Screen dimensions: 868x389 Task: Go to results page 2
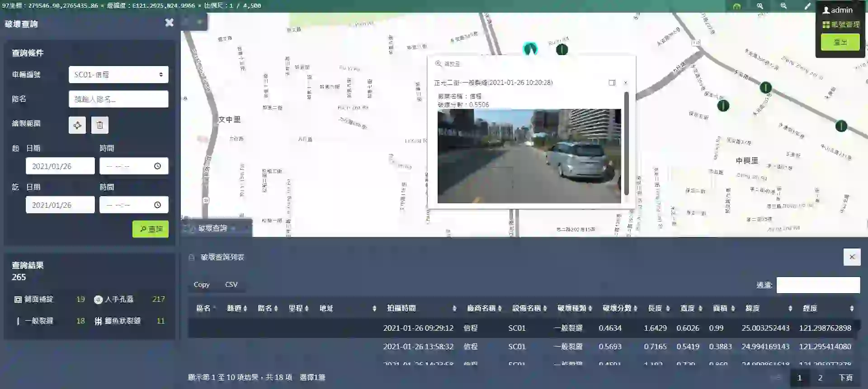tap(820, 378)
